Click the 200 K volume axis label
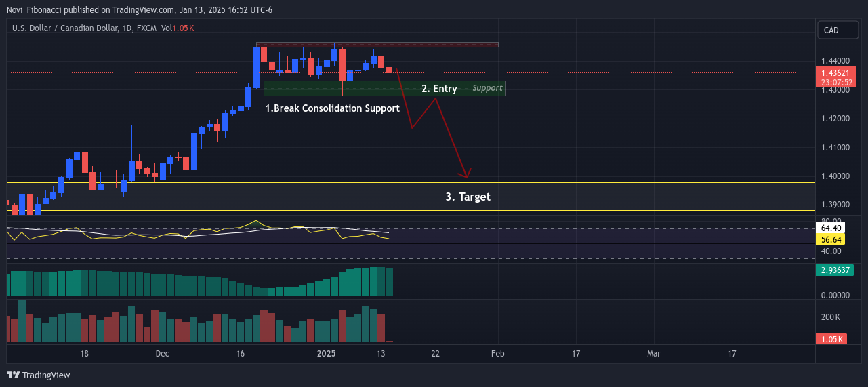 [831, 317]
